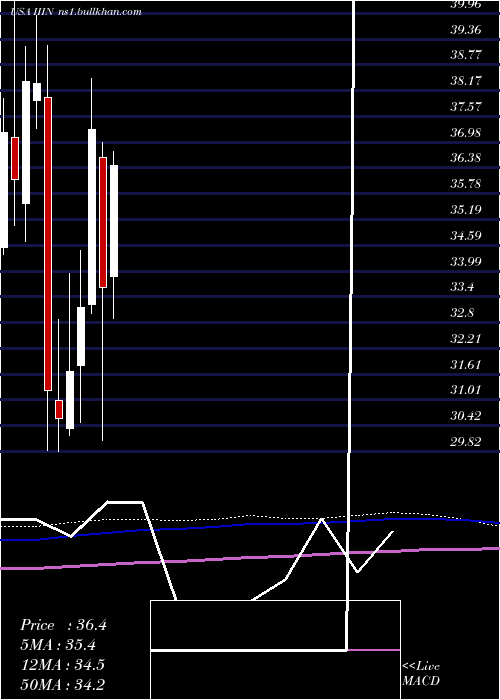Click the 33.4 price axis label

click(462, 287)
